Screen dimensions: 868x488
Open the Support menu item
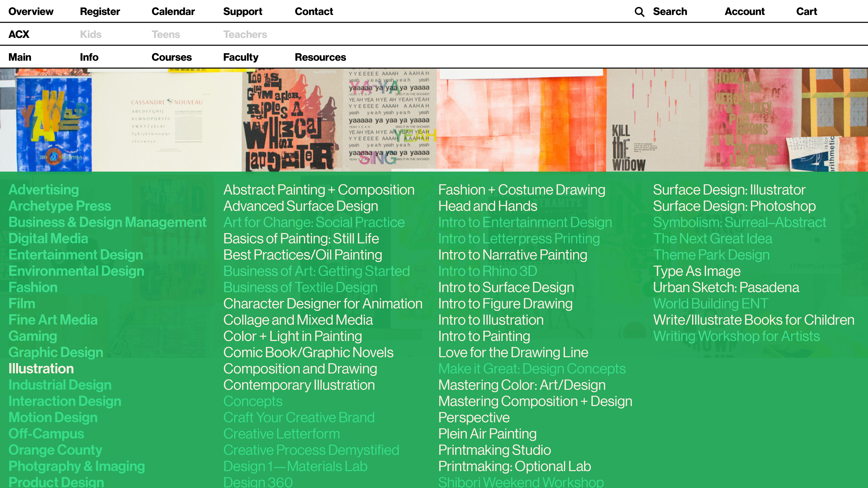pyautogui.click(x=243, y=11)
